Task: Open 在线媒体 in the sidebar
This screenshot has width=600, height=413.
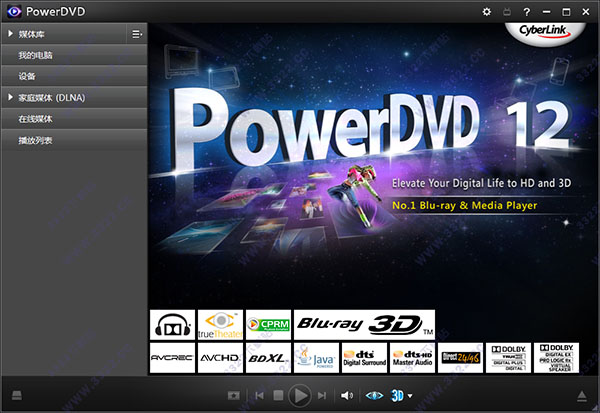Action: (74, 119)
